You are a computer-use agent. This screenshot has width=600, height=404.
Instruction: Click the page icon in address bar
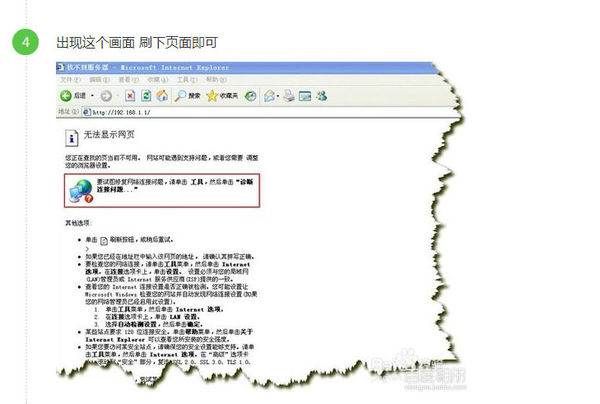[x=87, y=112]
